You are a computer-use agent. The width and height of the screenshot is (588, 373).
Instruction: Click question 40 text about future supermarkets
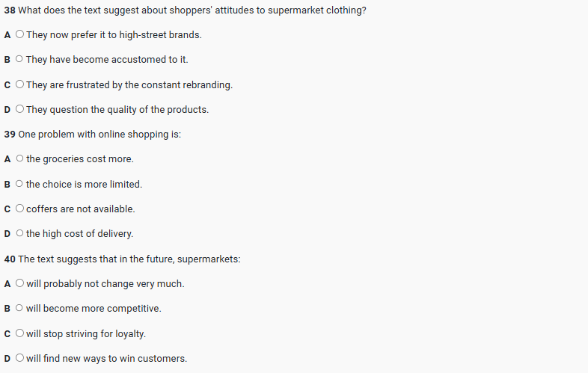coord(129,259)
